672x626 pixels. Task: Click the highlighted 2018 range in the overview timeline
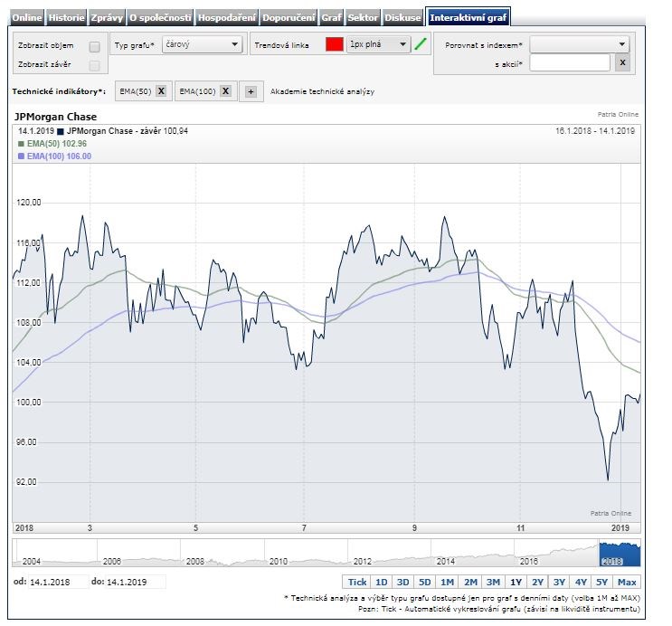pos(619,553)
